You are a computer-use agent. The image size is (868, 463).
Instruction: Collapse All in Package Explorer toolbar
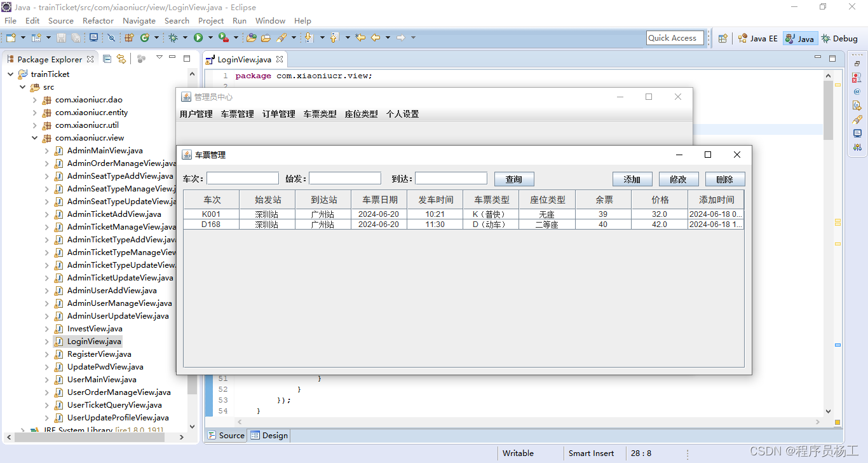(107, 59)
